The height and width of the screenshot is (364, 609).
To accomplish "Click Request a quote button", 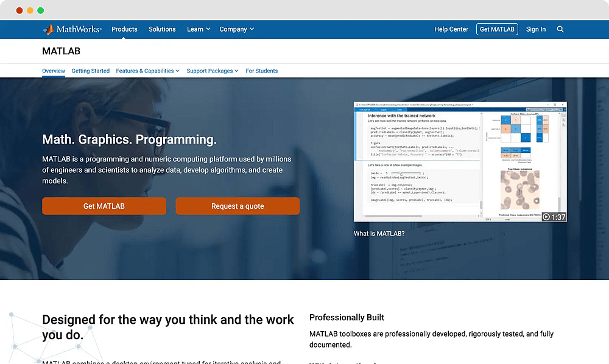I will coord(238,206).
